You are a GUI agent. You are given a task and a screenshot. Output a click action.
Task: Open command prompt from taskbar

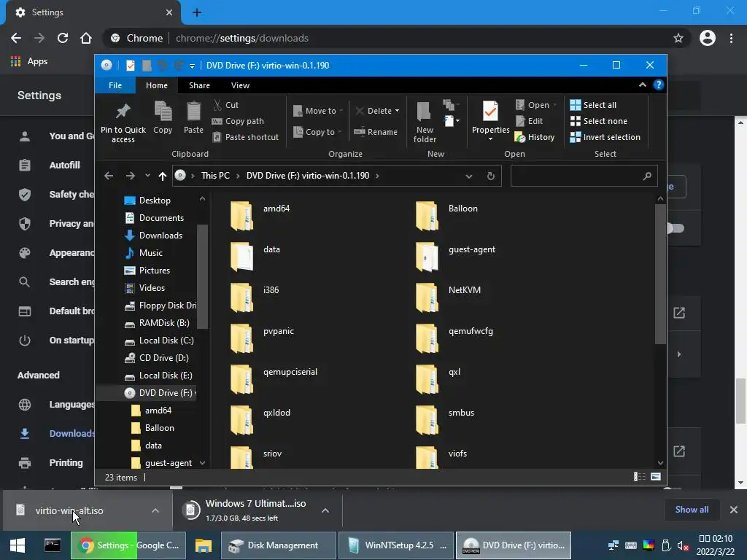[53, 545]
